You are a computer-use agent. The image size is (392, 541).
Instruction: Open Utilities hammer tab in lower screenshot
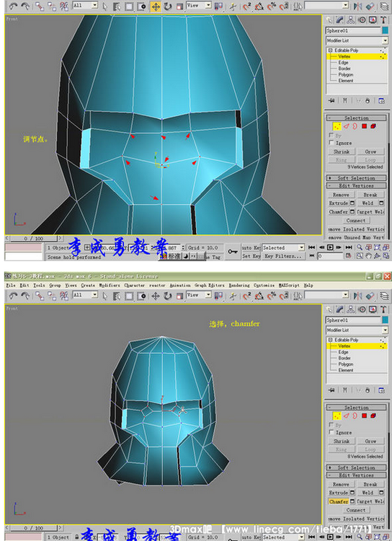383,309
